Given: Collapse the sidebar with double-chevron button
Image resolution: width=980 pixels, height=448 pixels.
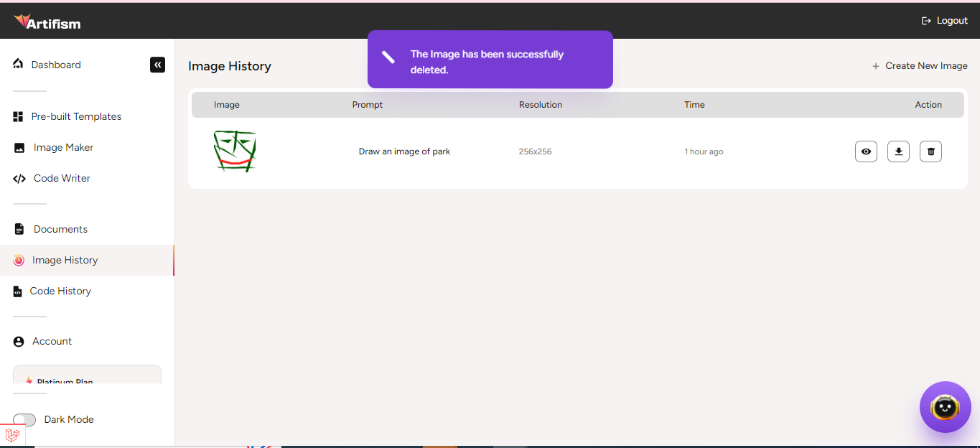Looking at the screenshot, I should pyautogui.click(x=157, y=65).
